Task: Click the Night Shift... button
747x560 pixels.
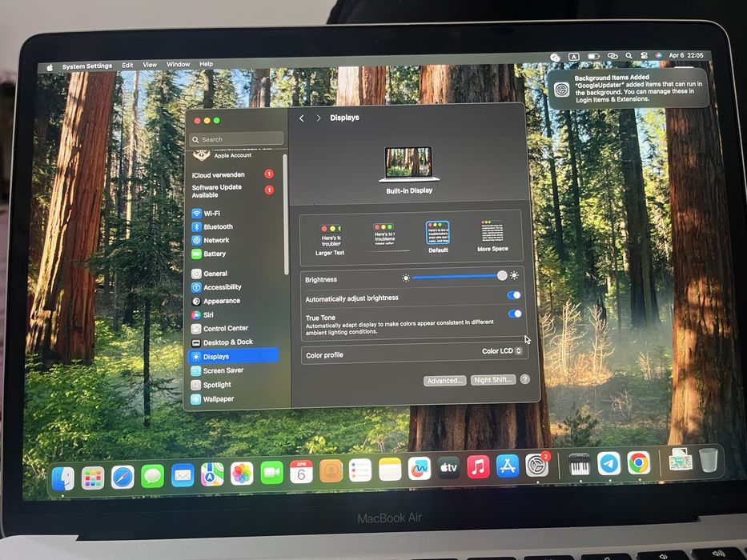Action: (x=493, y=380)
